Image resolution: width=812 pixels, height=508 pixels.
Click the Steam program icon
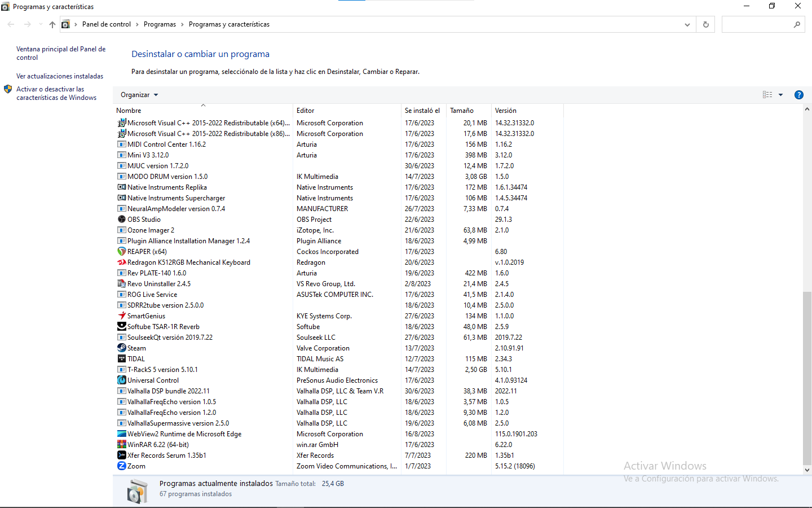(121, 348)
